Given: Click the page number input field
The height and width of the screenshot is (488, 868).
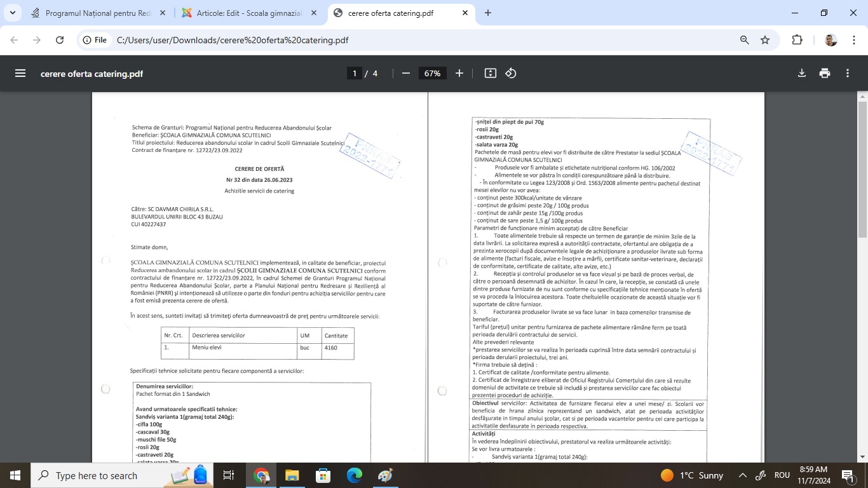Looking at the screenshot, I should point(355,73).
